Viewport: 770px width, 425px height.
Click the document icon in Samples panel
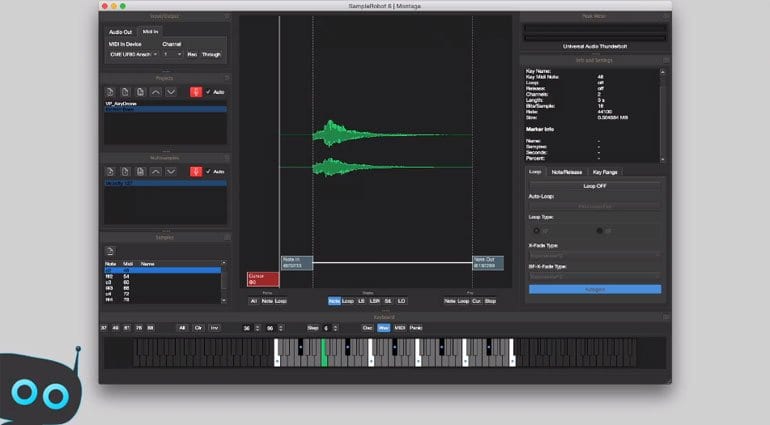(x=110, y=251)
